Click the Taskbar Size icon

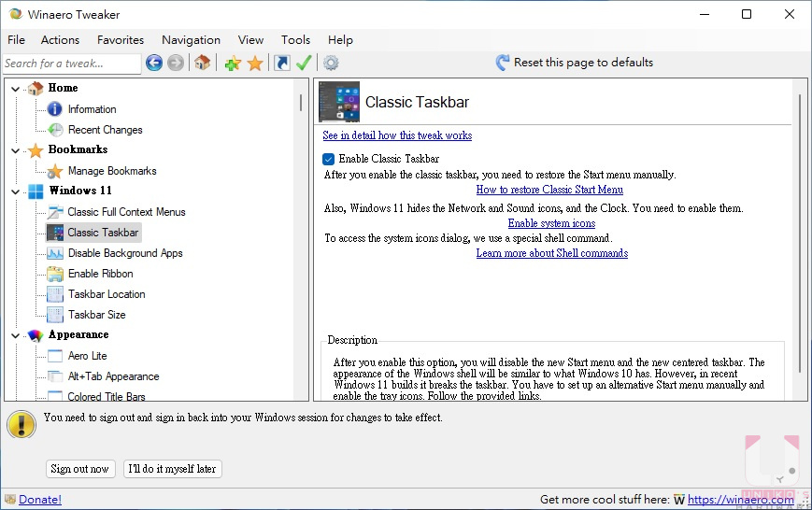click(x=55, y=315)
